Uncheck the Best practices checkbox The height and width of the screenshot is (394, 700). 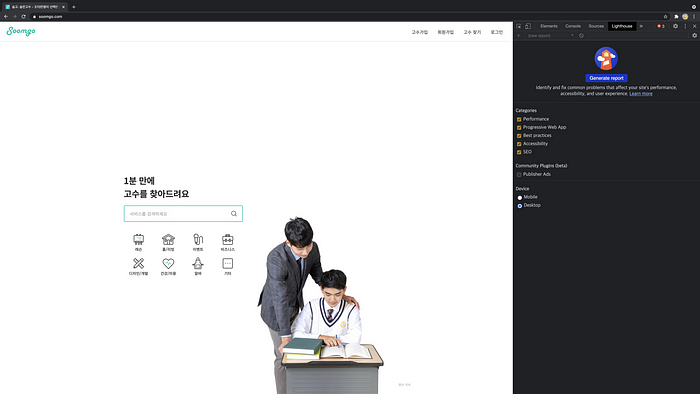click(519, 136)
